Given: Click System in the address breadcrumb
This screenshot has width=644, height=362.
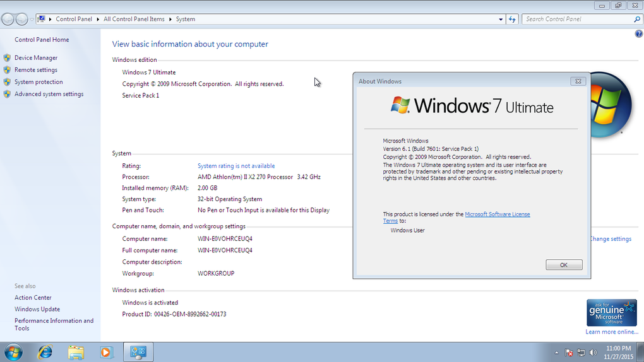Looking at the screenshot, I should pyautogui.click(x=186, y=20).
